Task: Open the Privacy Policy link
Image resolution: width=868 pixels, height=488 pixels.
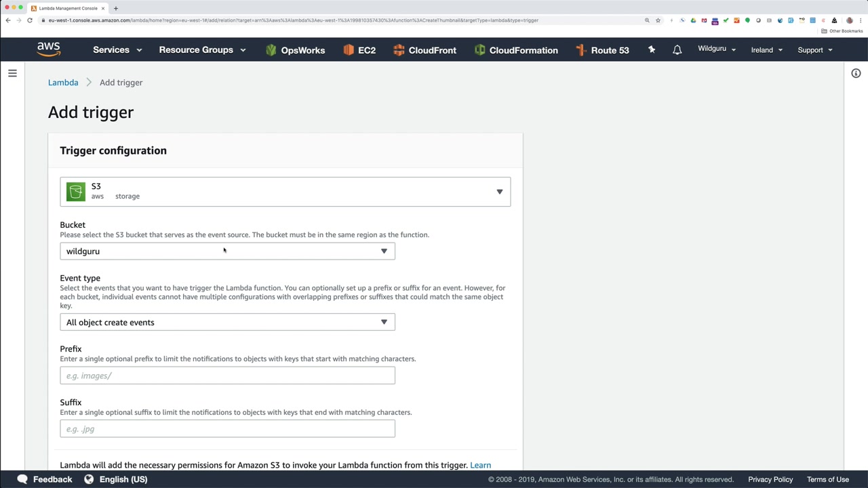Action: pyautogui.click(x=770, y=479)
